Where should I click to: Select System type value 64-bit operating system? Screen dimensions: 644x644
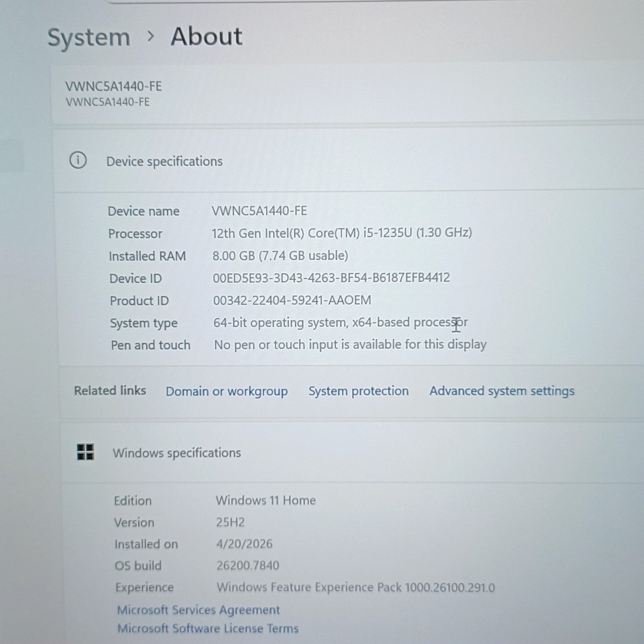coord(340,322)
